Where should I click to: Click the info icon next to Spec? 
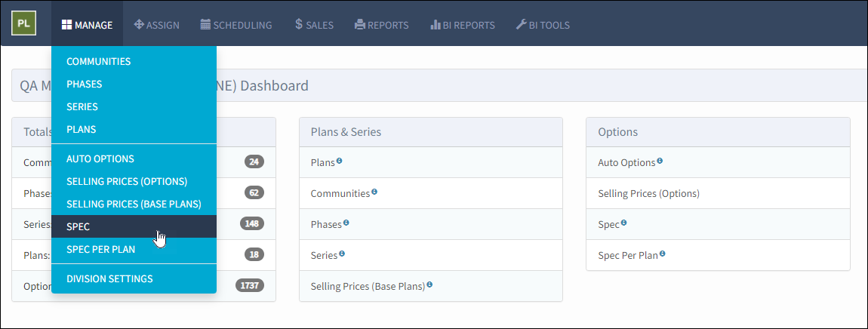[x=624, y=223]
